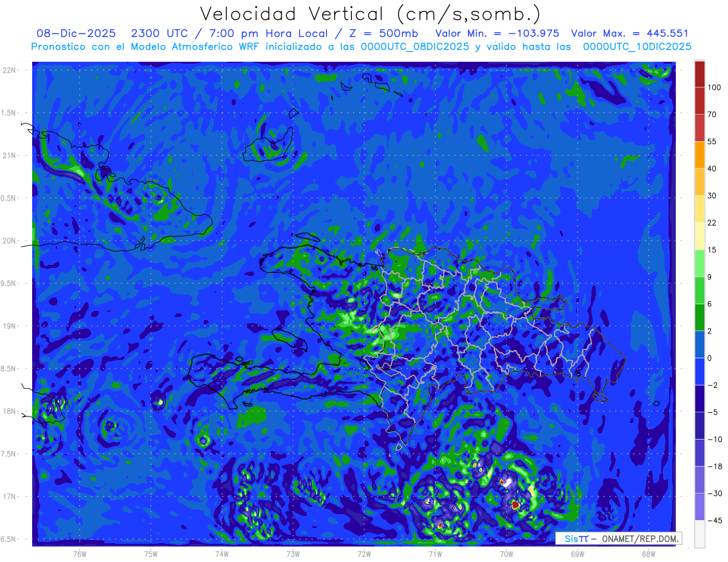Click the colorbar label '-18'

click(x=714, y=466)
